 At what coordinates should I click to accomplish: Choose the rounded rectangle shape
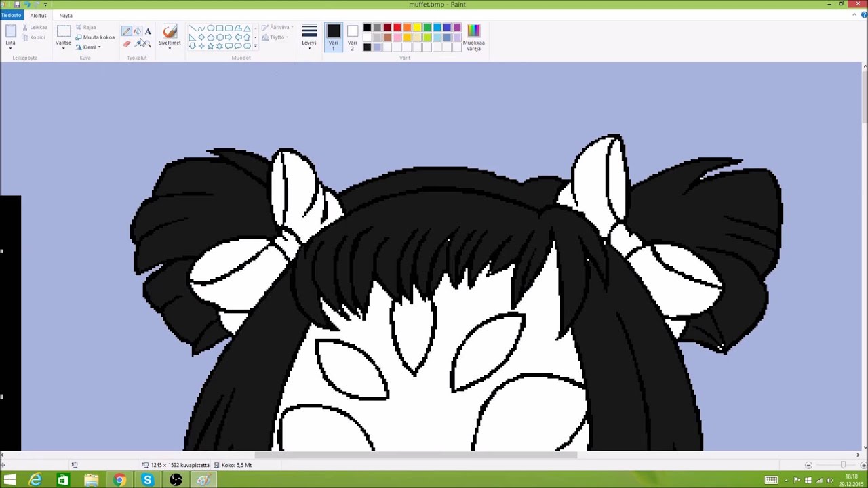[229, 28]
